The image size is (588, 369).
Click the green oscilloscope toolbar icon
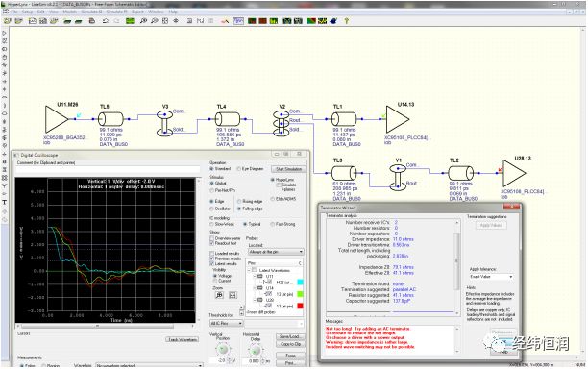(130, 21)
